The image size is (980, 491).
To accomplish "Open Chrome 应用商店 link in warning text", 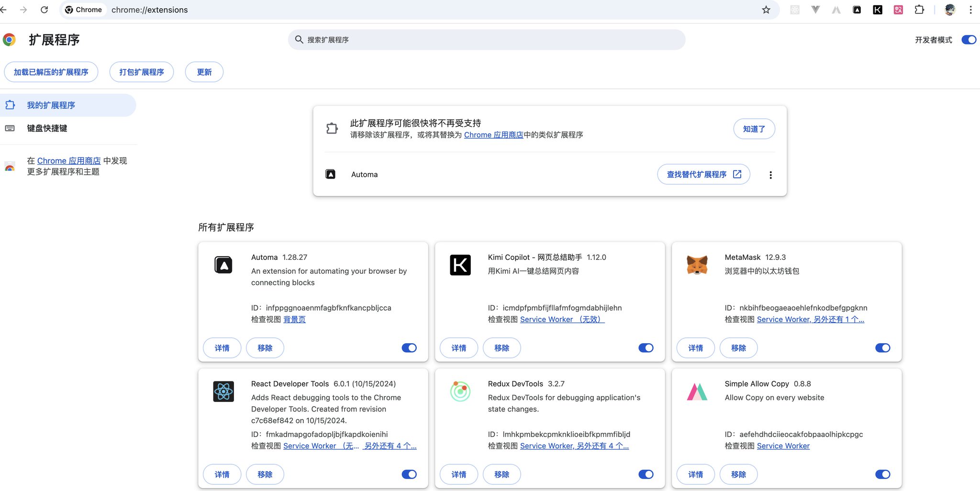I will click(494, 135).
